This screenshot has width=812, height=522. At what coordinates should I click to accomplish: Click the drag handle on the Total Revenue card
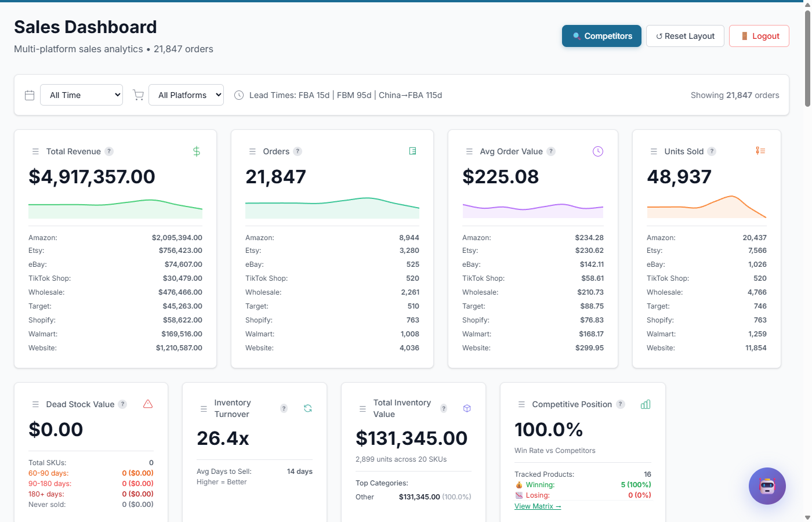coord(35,151)
